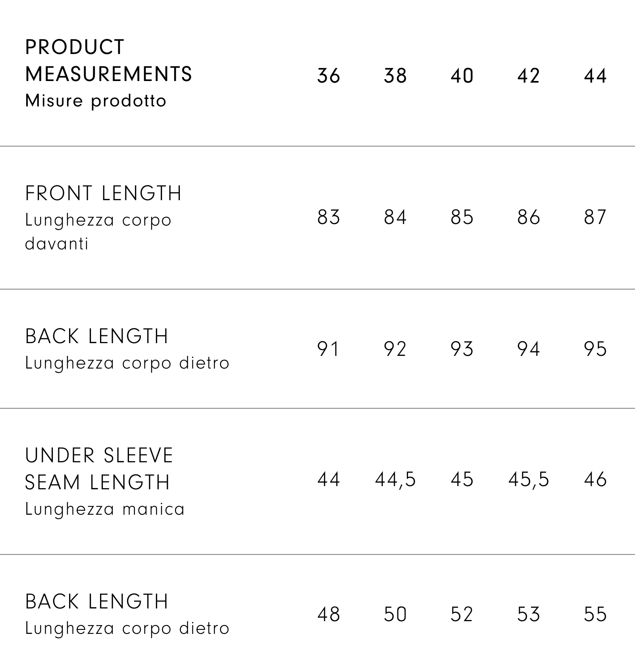Click size 44 column header

click(x=595, y=75)
